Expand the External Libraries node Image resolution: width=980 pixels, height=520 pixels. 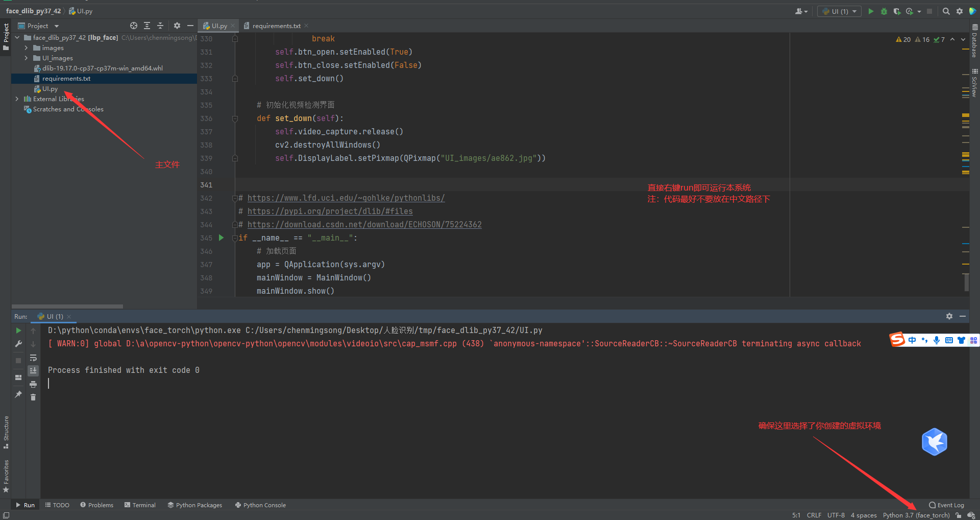tap(17, 99)
